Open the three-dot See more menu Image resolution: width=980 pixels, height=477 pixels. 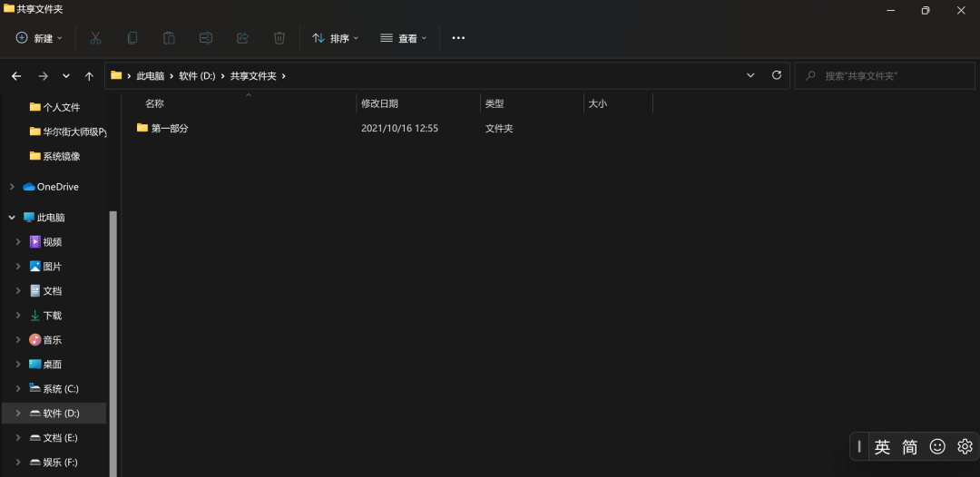point(459,38)
